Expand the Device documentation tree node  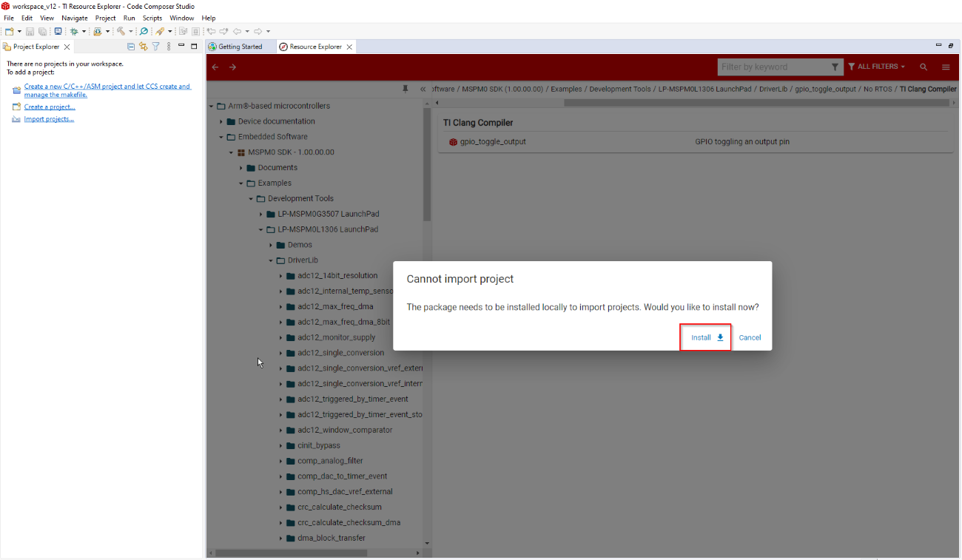coord(221,121)
